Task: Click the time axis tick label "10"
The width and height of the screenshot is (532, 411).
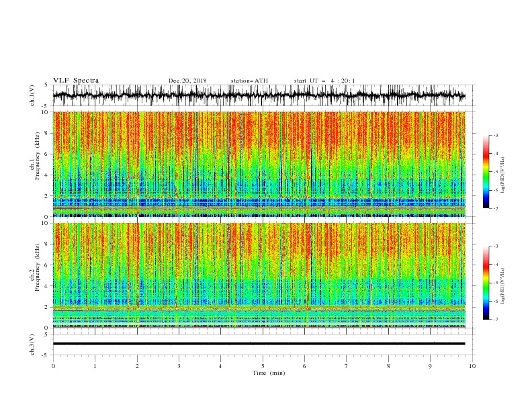Action: point(472,366)
